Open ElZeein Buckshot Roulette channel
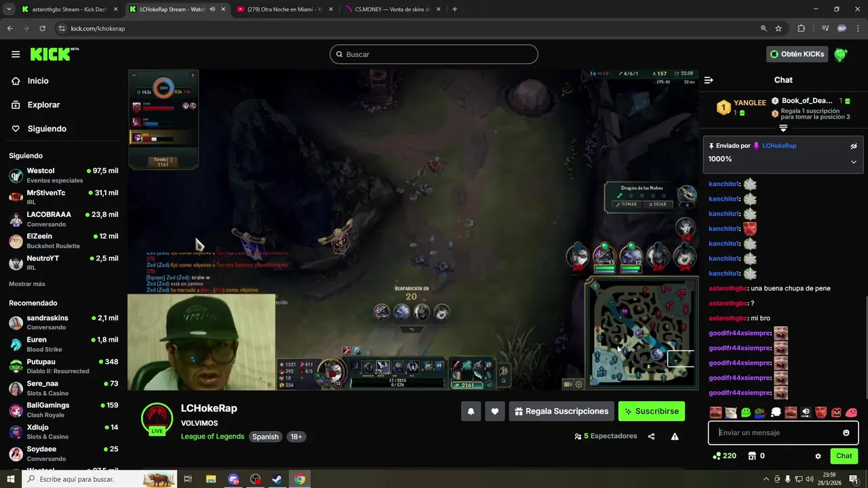This screenshot has width=868, height=488. point(64,241)
